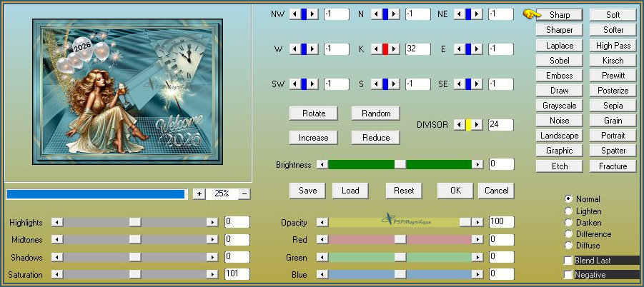The height and width of the screenshot is (287, 644).
Task: Decrease the NW kernel value arrow
Action: [294, 14]
